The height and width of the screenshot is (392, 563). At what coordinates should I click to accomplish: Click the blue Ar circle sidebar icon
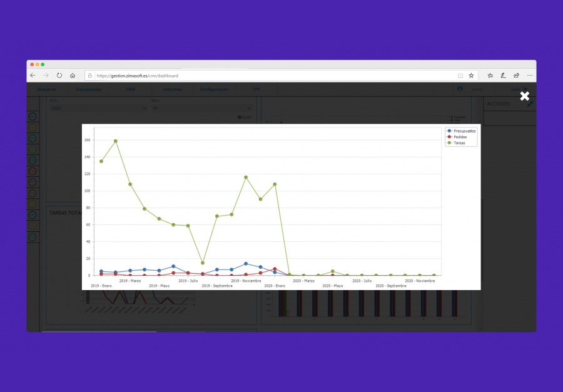coord(33,116)
